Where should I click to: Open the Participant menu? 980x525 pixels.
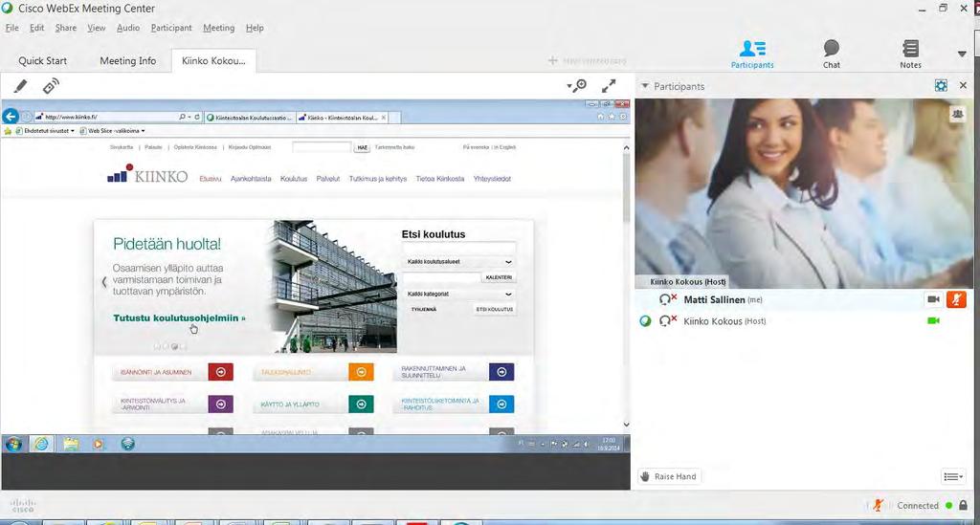tap(171, 28)
